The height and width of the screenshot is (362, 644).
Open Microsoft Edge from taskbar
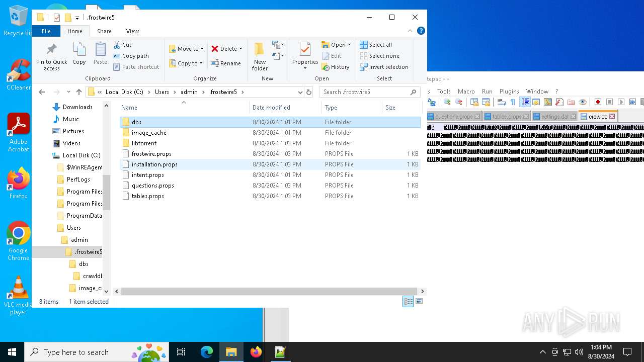(207, 352)
